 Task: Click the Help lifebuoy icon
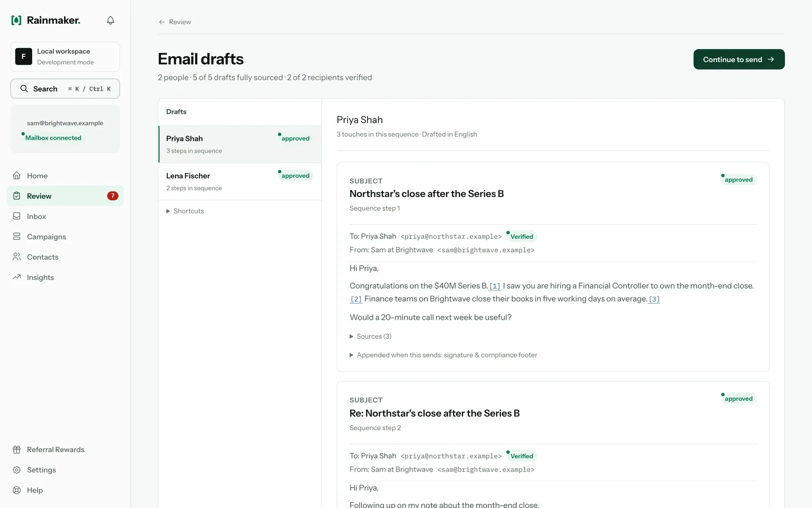coord(17,490)
